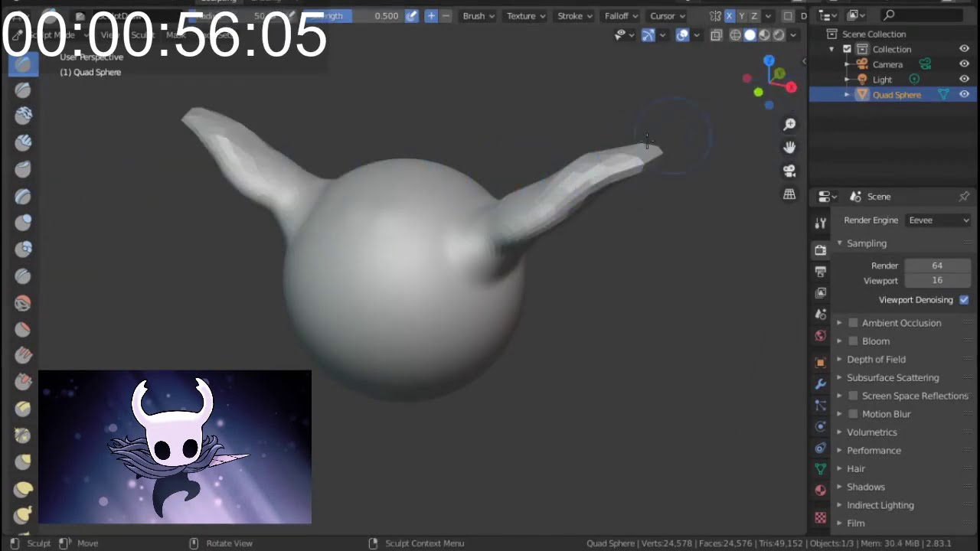Open the World properties tab
Image resolution: width=980 pixels, height=551 pixels.
click(820, 335)
